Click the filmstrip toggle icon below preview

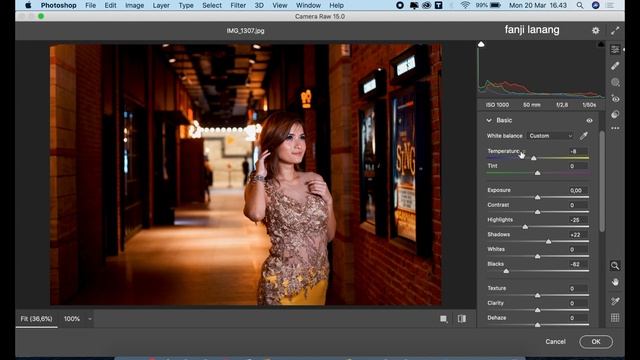click(x=444, y=319)
